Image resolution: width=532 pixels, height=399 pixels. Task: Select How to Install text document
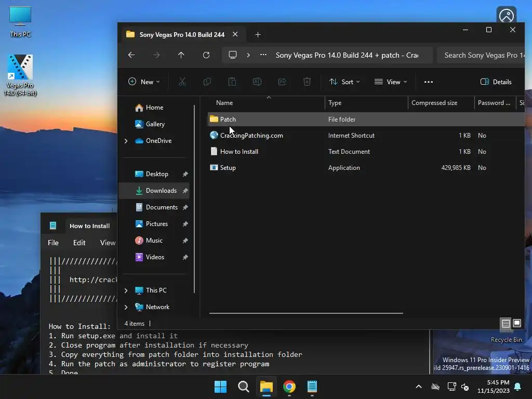[x=239, y=152]
